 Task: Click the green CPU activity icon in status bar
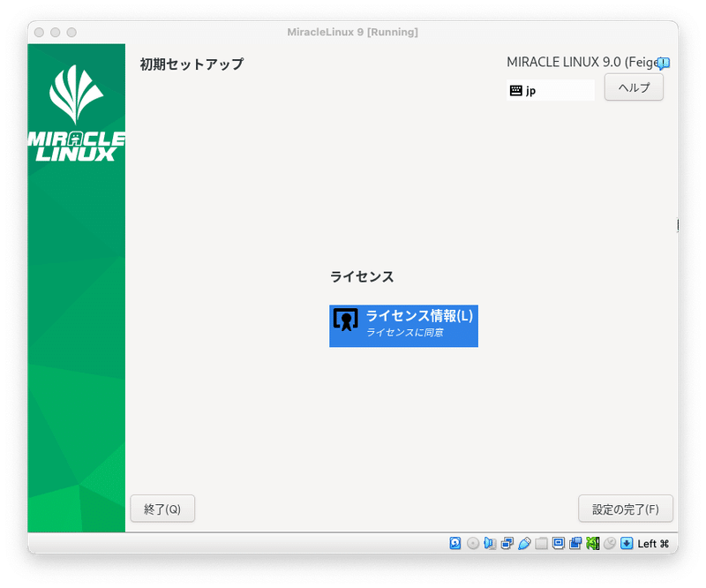click(x=592, y=543)
